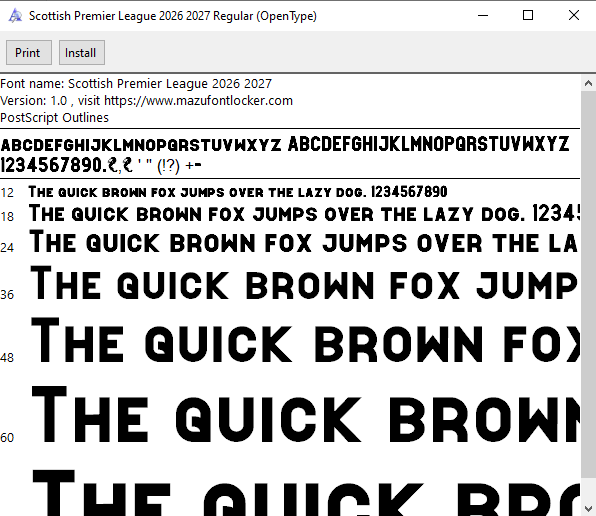Viewport: 596px width, 516px height.
Task: Click the '60' size label
Action: click(x=7, y=438)
